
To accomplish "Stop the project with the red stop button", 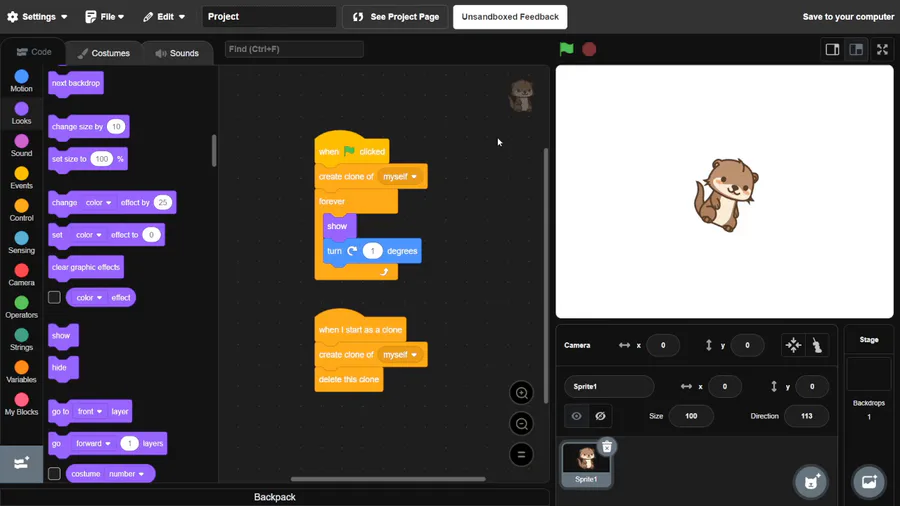I will pyautogui.click(x=589, y=49).
